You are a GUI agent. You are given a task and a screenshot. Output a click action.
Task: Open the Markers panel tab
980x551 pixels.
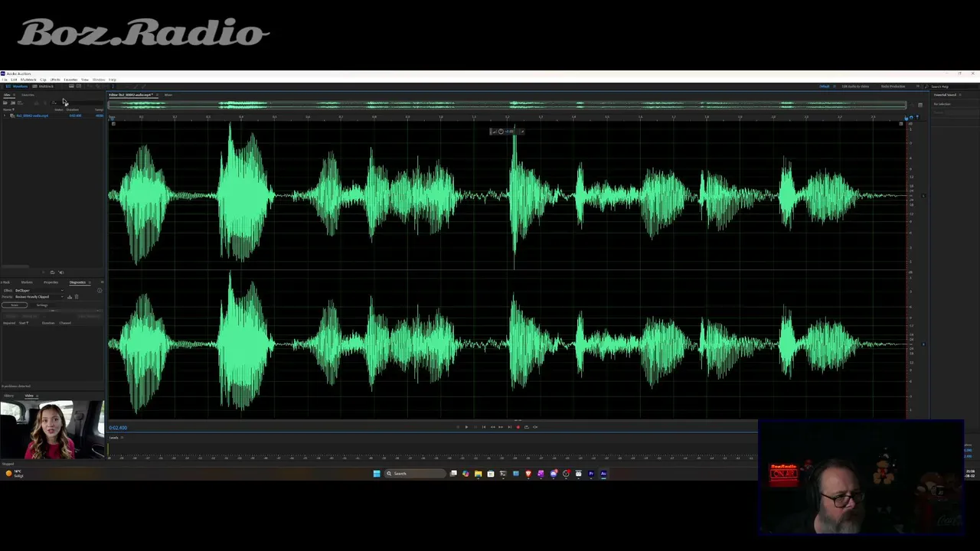27,282
